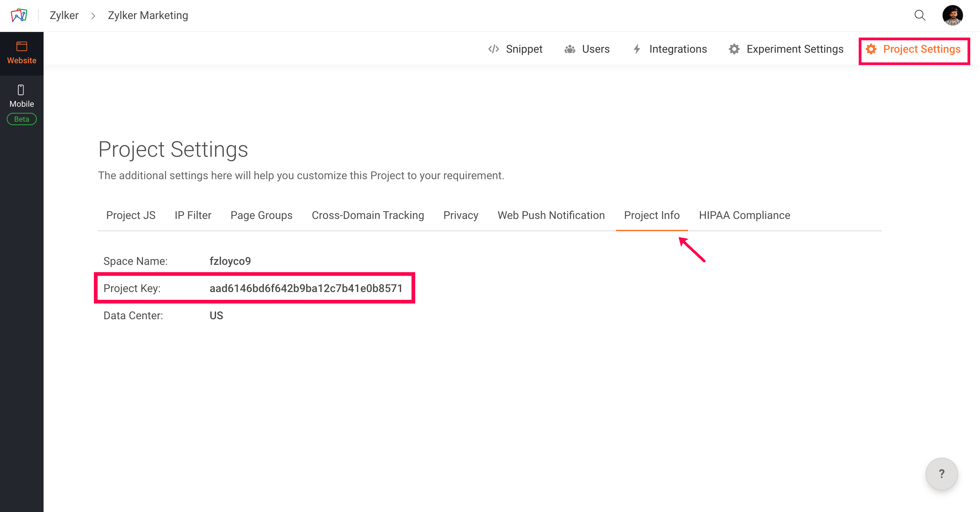This screenshot has height=512, width=980.
Task: Click the Snippet code icon
Action: coord(493,49)
